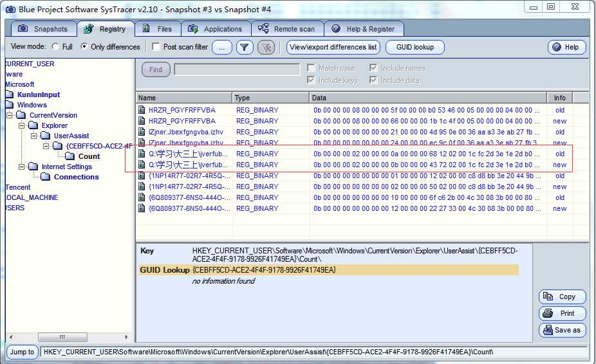Click the UserAssist folder icon
The width and height of the screenshot is (596, 364).
[x=46, y=135]
